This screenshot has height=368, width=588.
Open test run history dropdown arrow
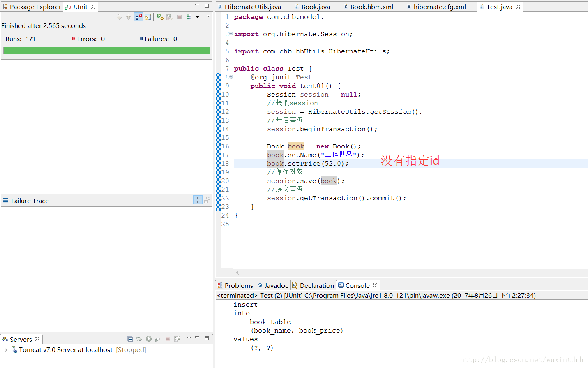tap(198, 17)
